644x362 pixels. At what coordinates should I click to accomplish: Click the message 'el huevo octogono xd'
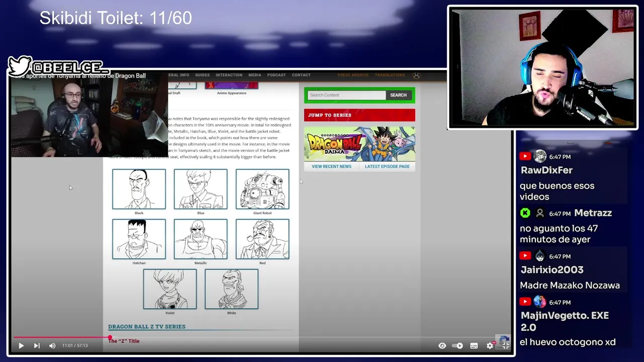(568, 342)
